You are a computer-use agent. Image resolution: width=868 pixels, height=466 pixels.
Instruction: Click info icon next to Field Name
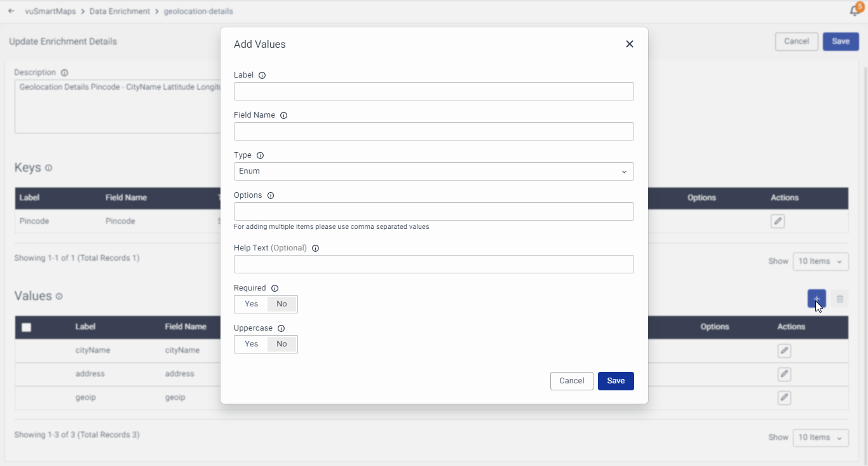click(x=283, y=116)
